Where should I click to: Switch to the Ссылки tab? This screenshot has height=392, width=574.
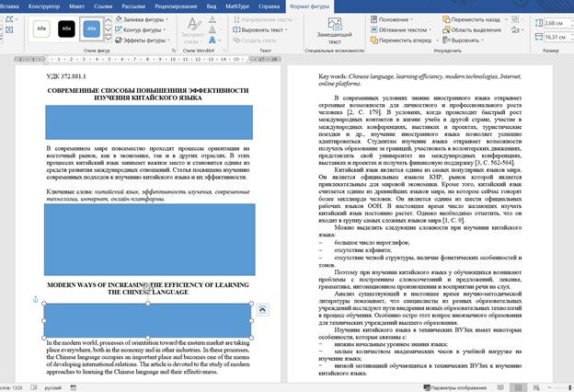[103, 6]
